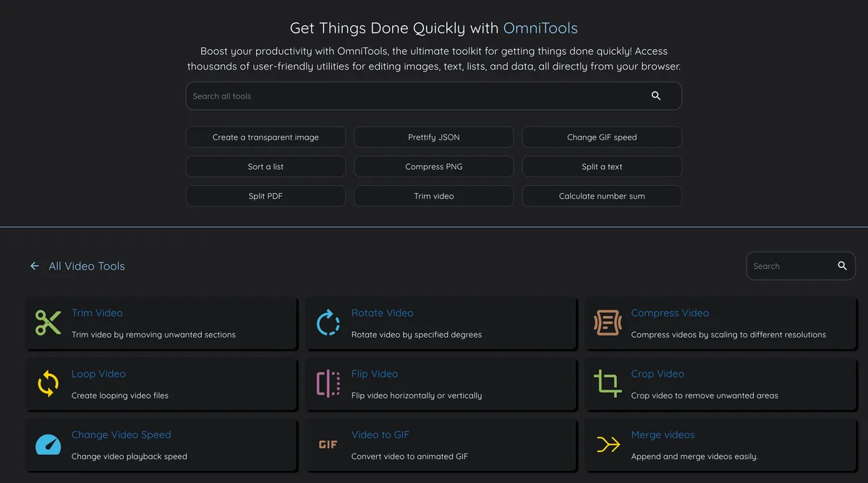
Task: Click the Rotate Video circular arrow icon
Action: coord(328,322)
